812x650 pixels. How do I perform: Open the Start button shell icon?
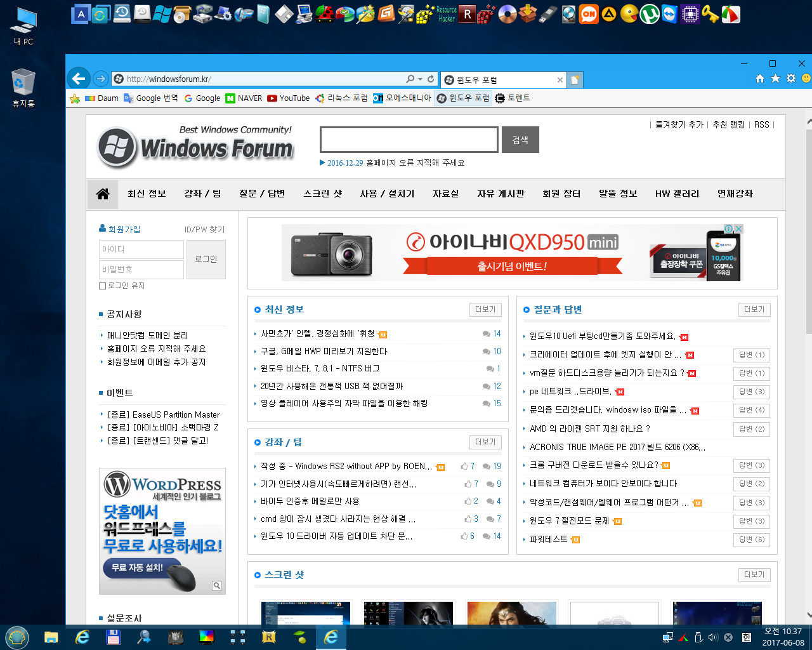pos(17,637)
